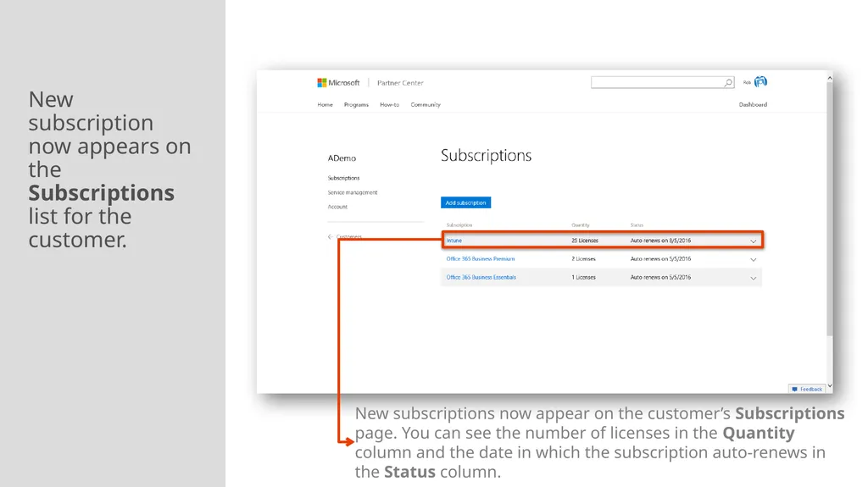This screenshot has width=868, height=487.
Task: Click the 1 Licenses cell
Action: 583,277
